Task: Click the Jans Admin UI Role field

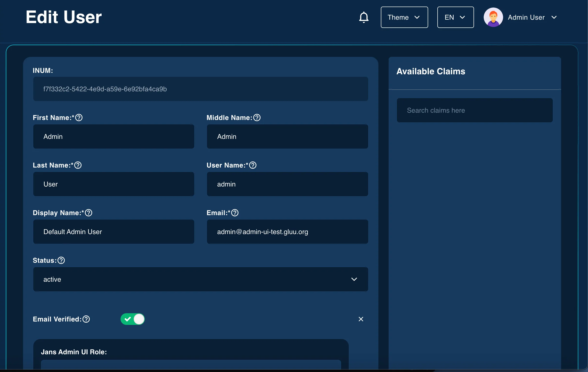Action: click(191, 365)
